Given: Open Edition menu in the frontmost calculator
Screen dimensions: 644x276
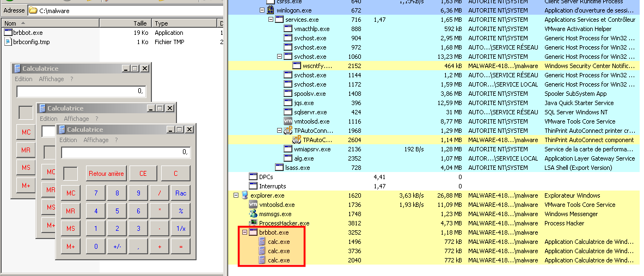Looking at the screenshot, I should [68, 140].
